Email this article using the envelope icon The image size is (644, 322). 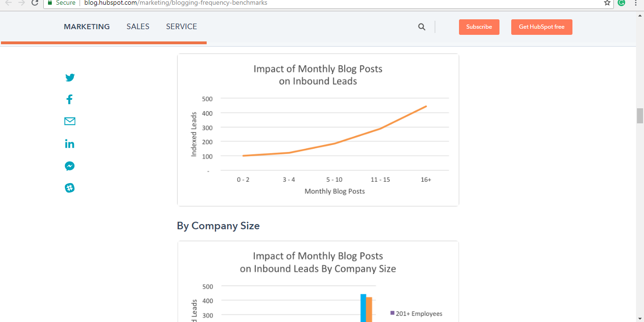click(70, 121)
